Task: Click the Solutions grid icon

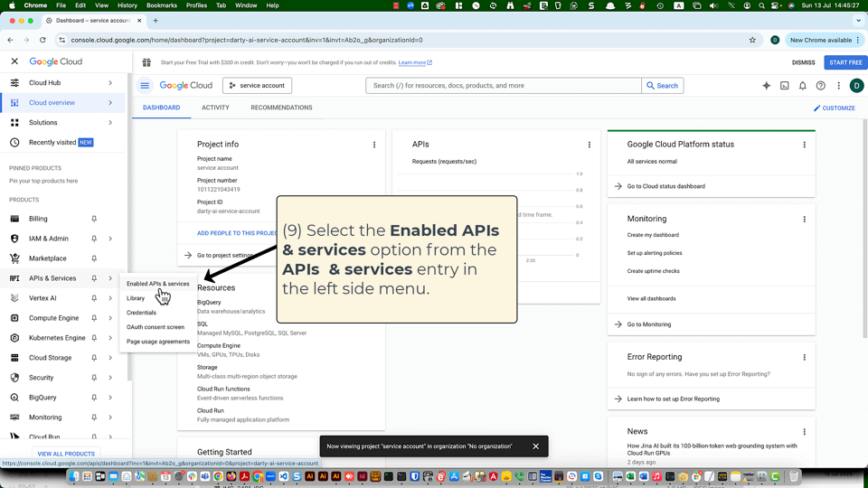Action: (15, 123)
